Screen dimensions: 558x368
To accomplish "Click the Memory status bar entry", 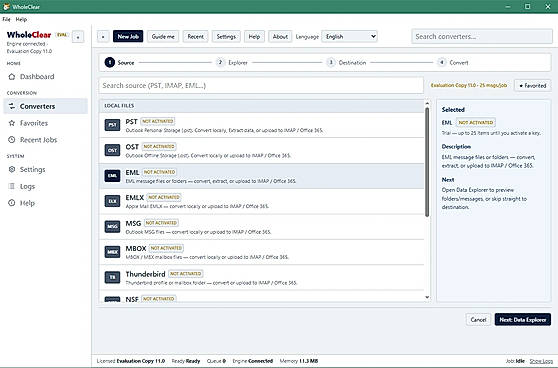I will pos(299,361).
